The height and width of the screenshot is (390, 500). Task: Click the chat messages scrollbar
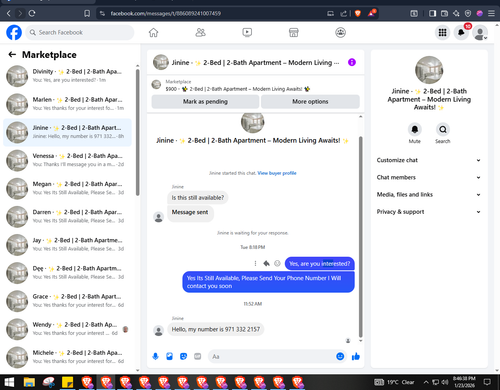click(x=360, y=237)
